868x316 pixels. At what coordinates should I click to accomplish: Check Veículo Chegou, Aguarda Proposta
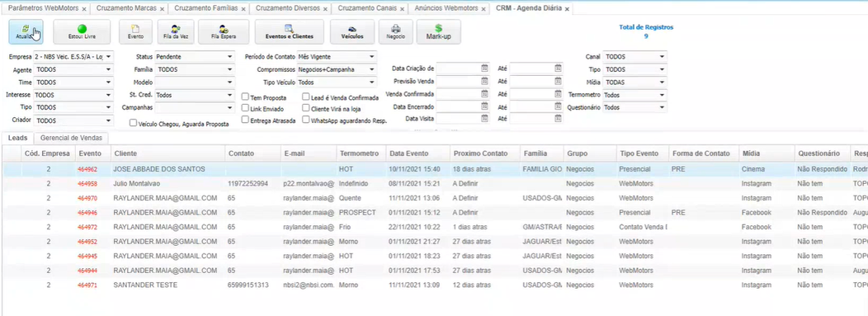pos(133,124)
